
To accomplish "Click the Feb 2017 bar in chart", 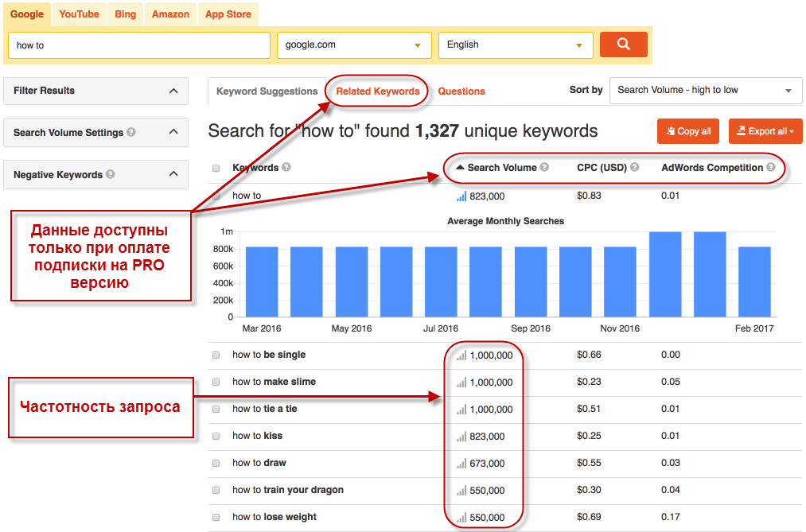I will click(x=754, y=282).
